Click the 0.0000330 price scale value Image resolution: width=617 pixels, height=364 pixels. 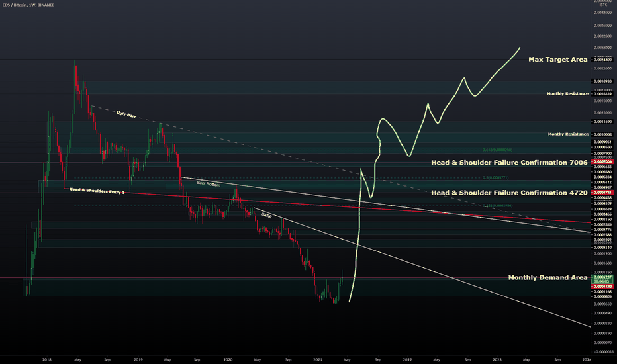coord(602,324)
